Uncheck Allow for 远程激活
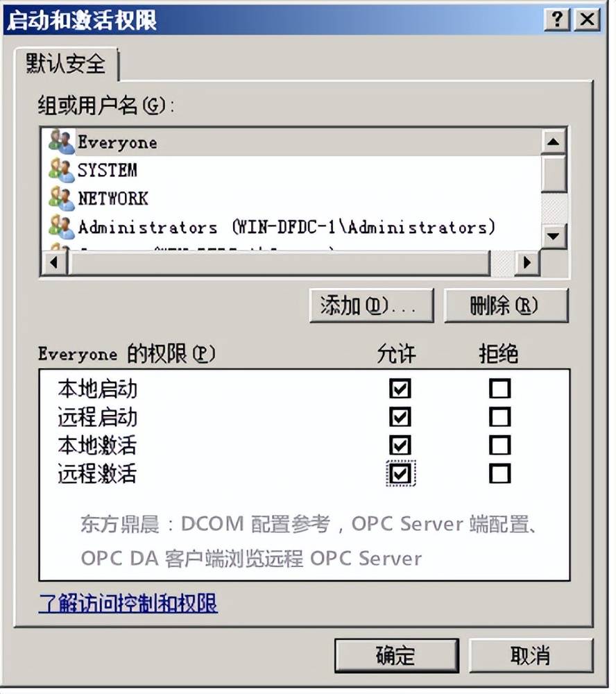Screen dimensions: 616x694 coord(400,474)
